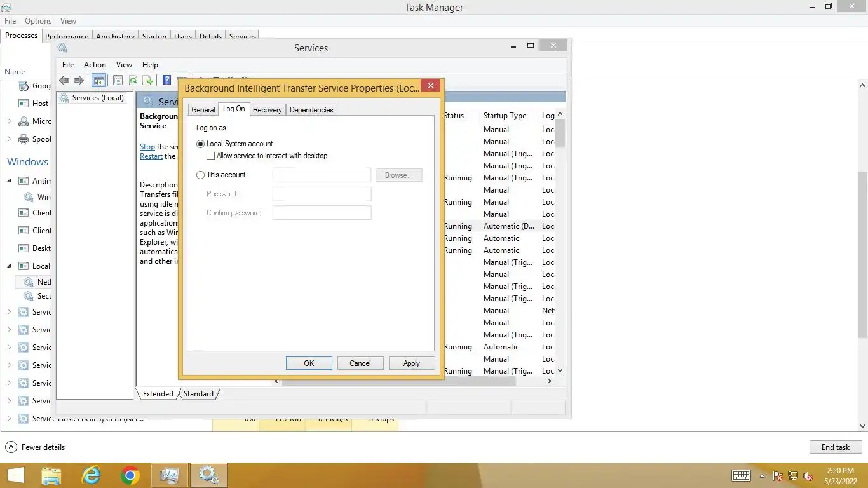868x488 pixels.
Task: Click the Local process icon in Task Manager
Action: 24,266
